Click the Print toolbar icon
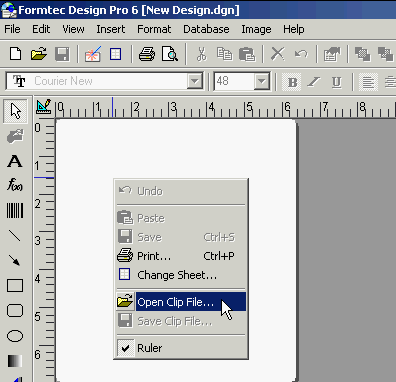 (147, 54)
